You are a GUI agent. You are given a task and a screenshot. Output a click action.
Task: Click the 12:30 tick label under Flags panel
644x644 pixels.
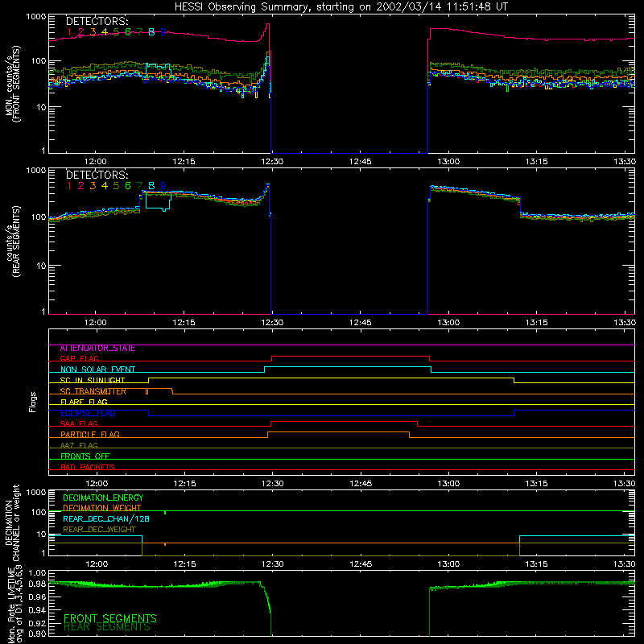[x=273, y=484]
